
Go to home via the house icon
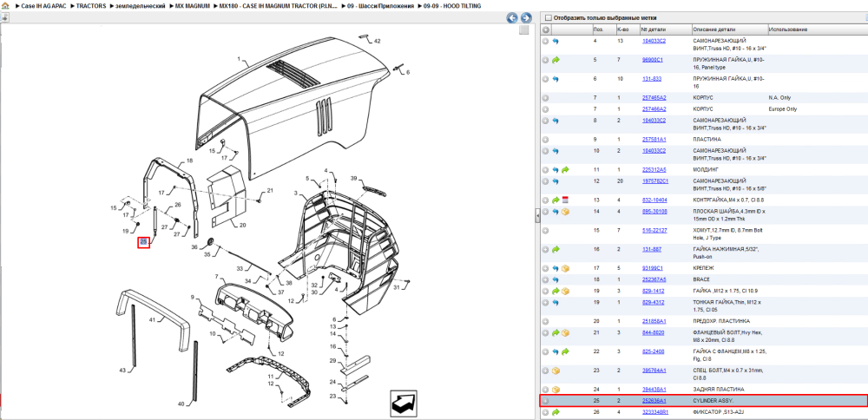coord(5,5)
